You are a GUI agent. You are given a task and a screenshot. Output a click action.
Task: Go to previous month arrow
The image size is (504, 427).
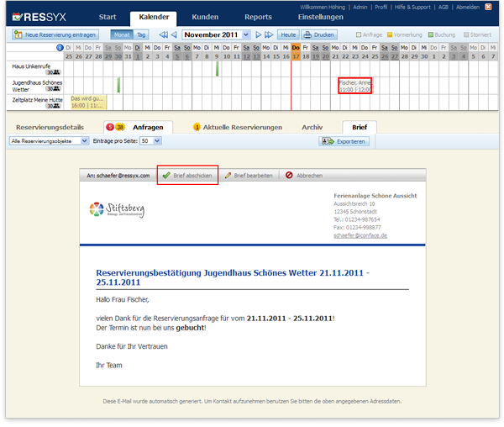pos(175,35)
